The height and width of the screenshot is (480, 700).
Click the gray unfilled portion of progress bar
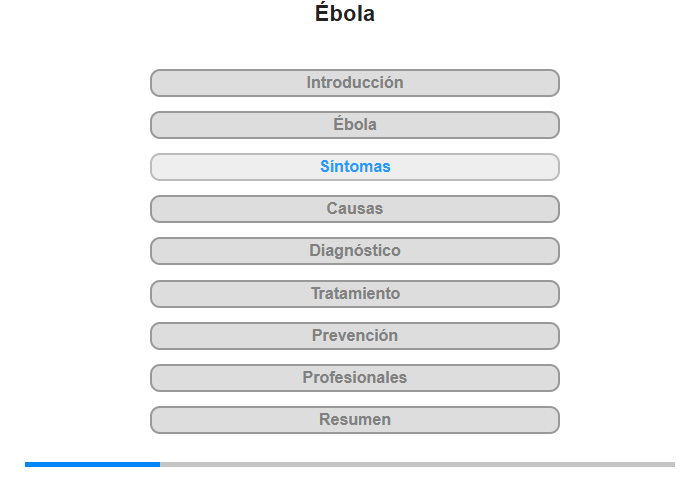[x=417, y=464]
